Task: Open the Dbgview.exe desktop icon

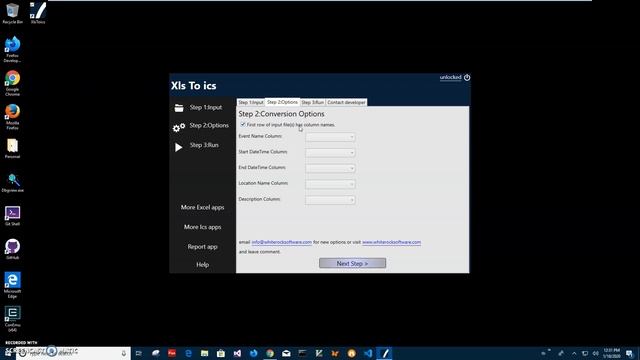Action: click(12, 182)
